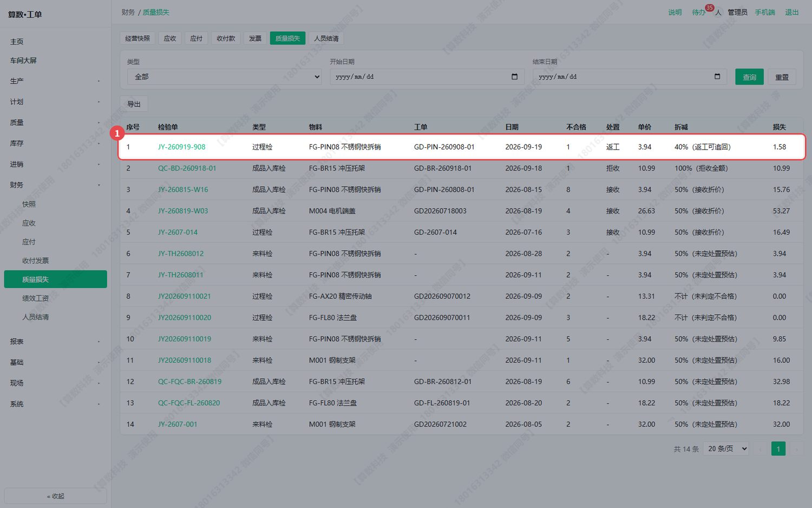Image resolution: width=812 pixels, height=508 pixels.
Task: Click the 退出 logout link
Action: coord(791,12)
